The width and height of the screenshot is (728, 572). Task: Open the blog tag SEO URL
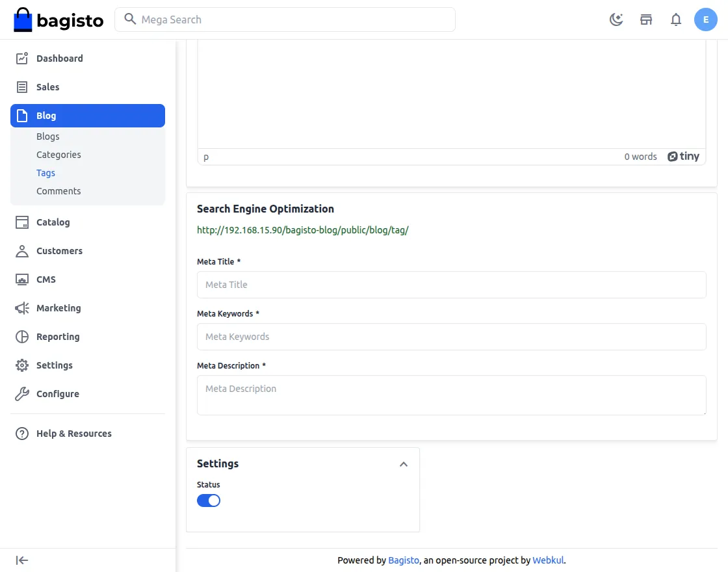[x=303, y=230]
